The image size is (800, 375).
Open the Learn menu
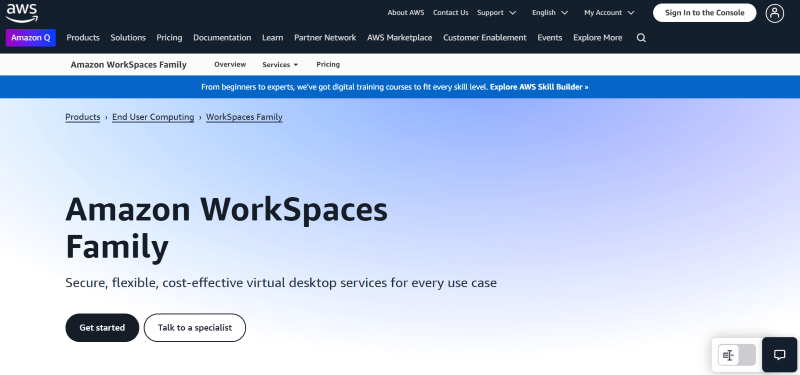[272, 38]
